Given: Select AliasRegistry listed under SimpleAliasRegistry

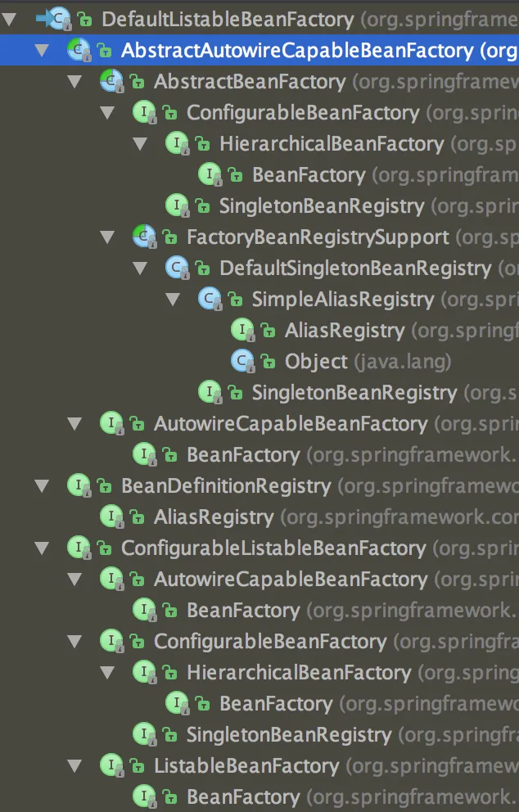Looking at the screenshot, I should pos(345,331).
